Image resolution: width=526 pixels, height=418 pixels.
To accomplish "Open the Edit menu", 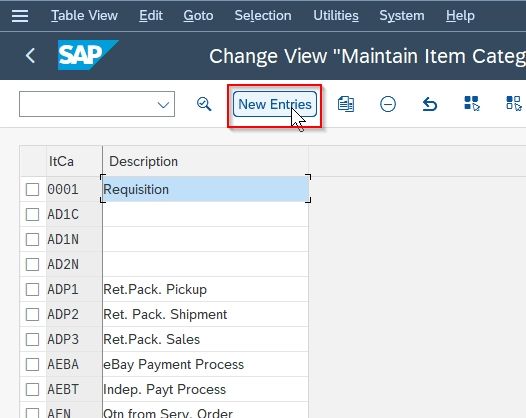I will [x=151, y=16].
